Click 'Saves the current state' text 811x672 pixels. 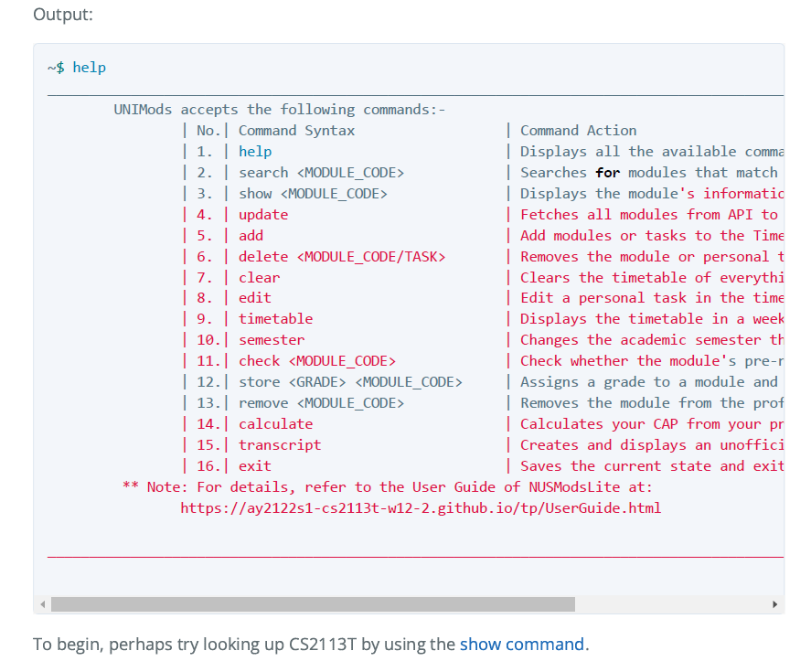click(x=615, y=466)
